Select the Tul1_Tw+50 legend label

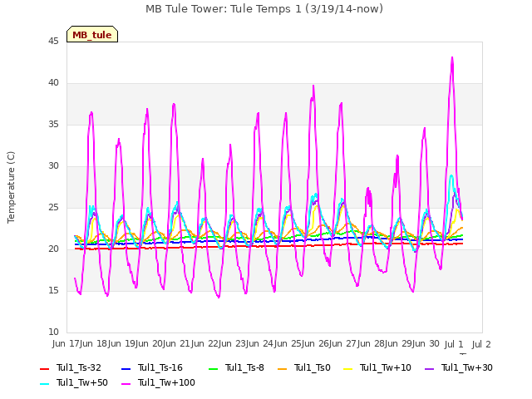click(82, 382)
